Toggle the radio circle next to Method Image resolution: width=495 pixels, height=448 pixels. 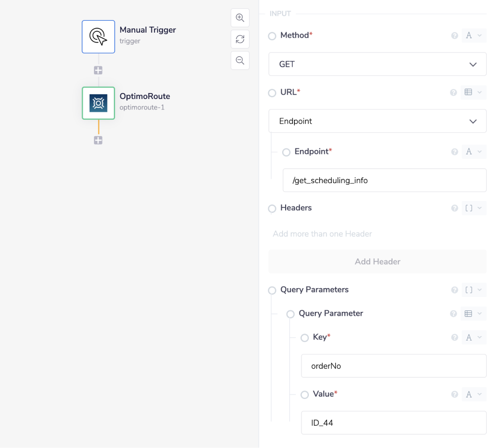click(272, 36)
